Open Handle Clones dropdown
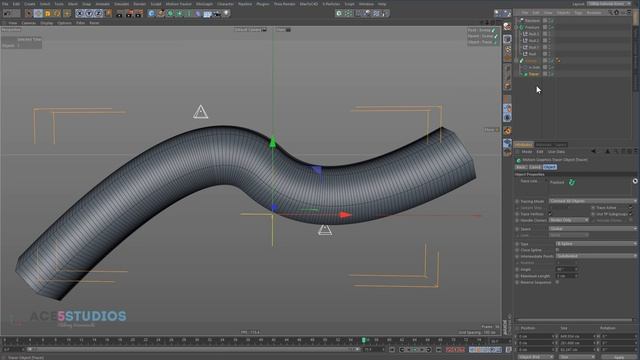This screenshot has width=640, height=360. [x=569, y=220]
